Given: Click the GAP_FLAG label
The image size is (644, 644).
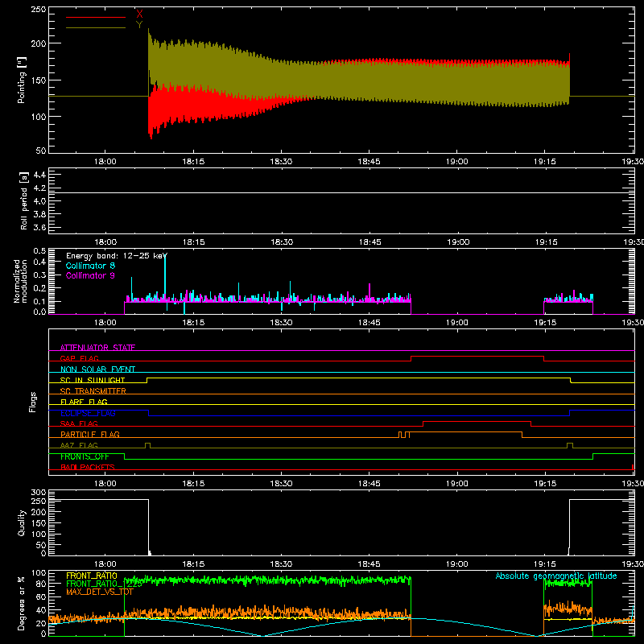Looking at the screenshot, I should click(x=79, y=358).
